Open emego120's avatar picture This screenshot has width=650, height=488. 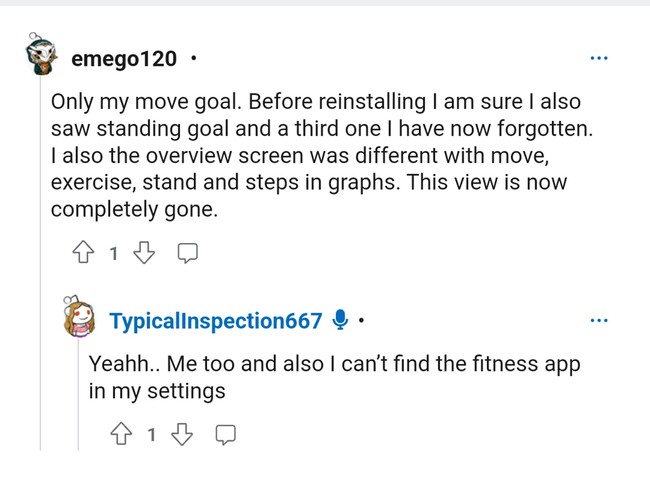point(42,58)
